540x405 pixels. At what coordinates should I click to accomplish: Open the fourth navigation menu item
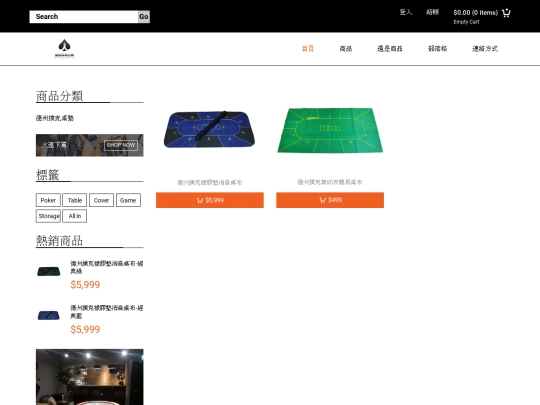coord(437,49)
